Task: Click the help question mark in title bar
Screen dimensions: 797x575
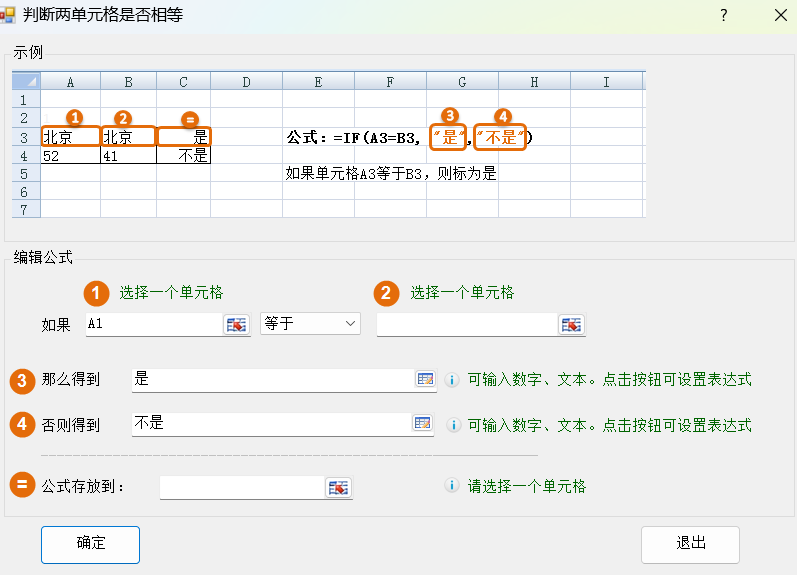Action: tap(723, 16)
